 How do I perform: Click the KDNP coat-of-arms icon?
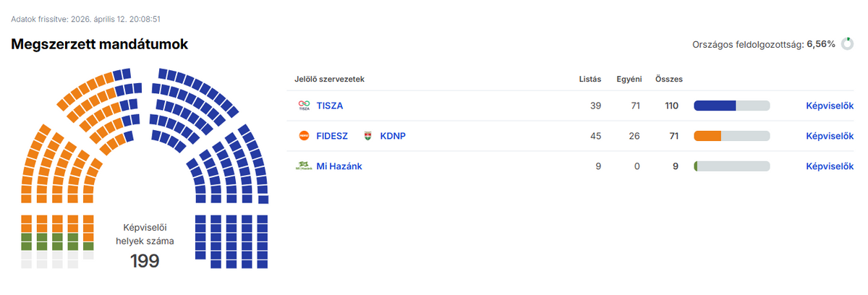point(367,136)
